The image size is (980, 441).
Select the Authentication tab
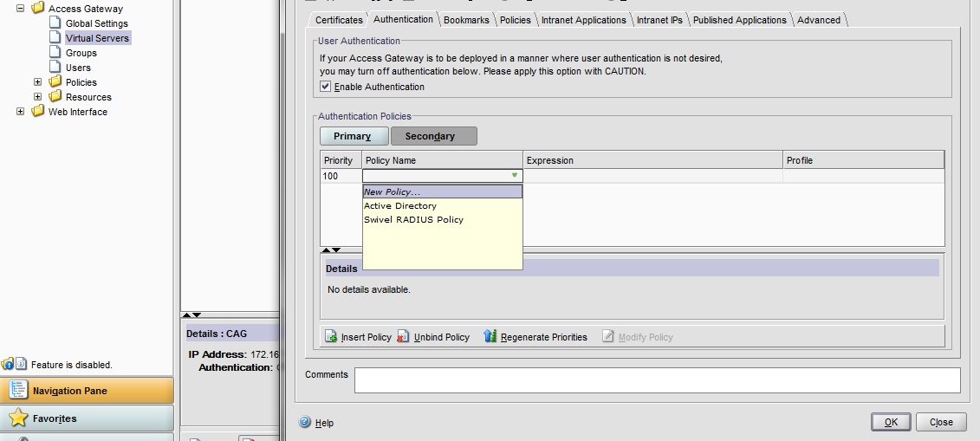coord(403,19)
